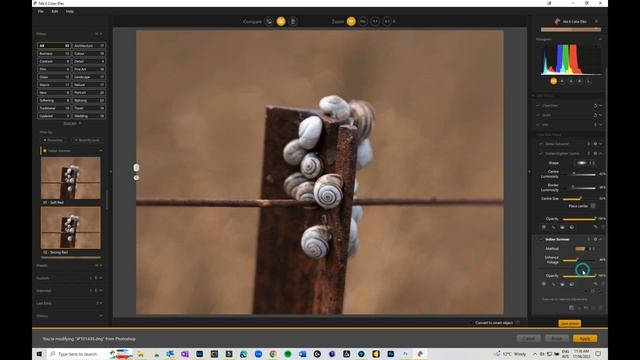
Task: Open the File menu
Action: (x=41, y=11)
